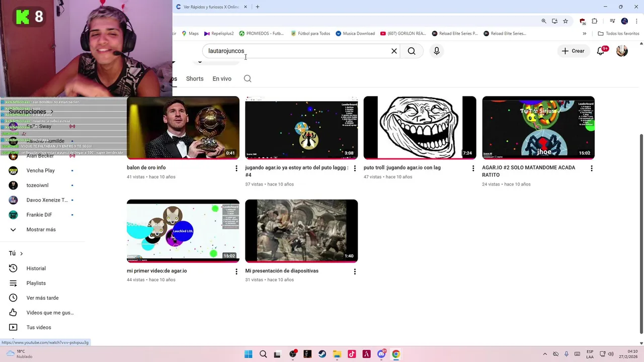Screen dimensions: 644x362
Task: Show hidden bookmarks overflow chevron
Action: coord(585,33)
